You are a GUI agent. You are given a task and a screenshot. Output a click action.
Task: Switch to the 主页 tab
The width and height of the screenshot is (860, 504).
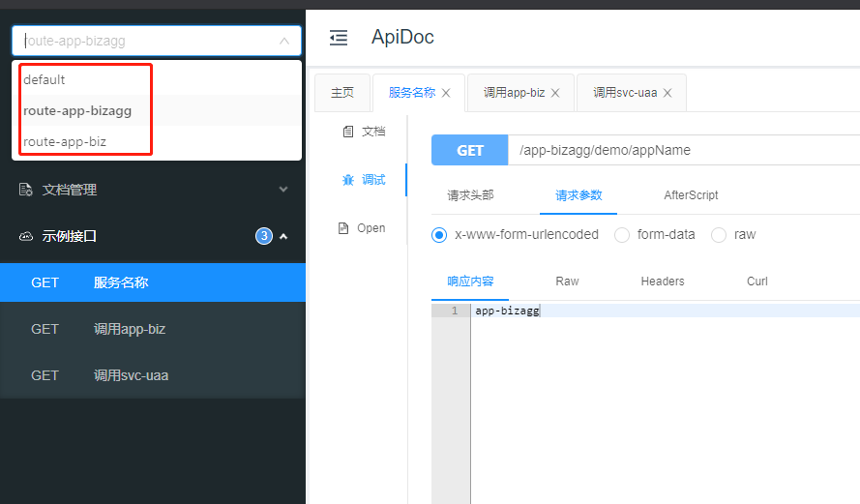(x=342, y=93)
